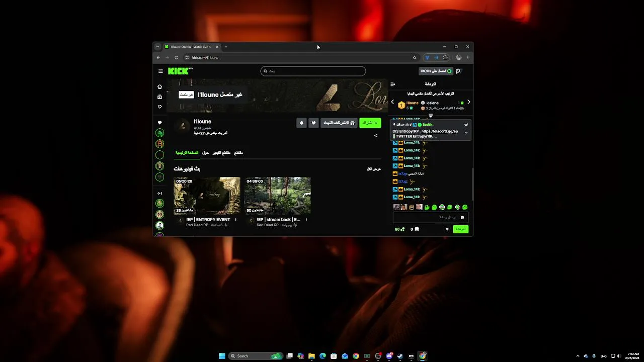The height and width of the screenshot is (362, 644).
Task: Switch to the Home channel tab
Action: pos(187,152)
